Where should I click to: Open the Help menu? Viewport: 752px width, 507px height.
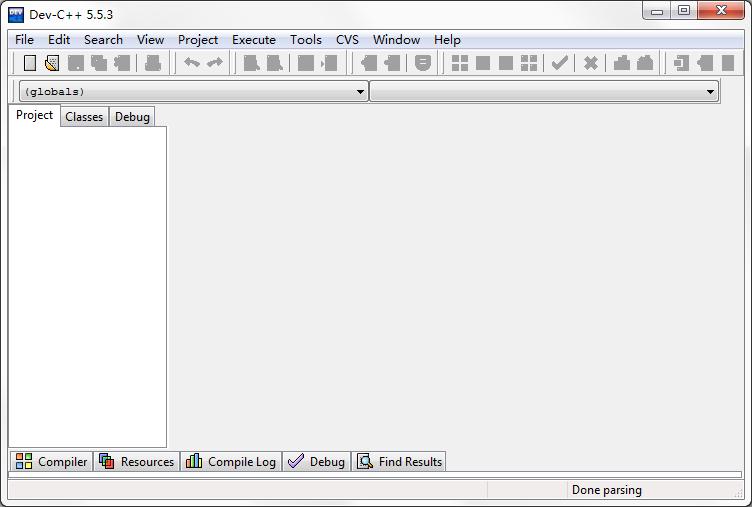(447, 39)
